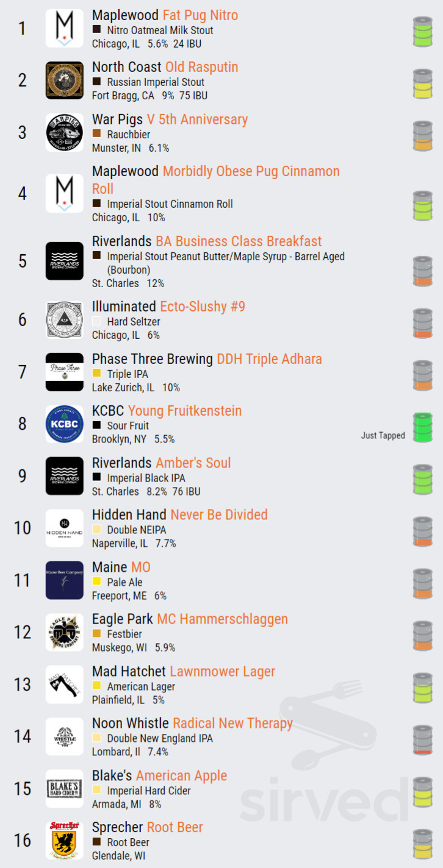Screen dimensions: 443x868
Task: Click the keg level icon for Old Rasputin
Action: (x=422, y=84)
